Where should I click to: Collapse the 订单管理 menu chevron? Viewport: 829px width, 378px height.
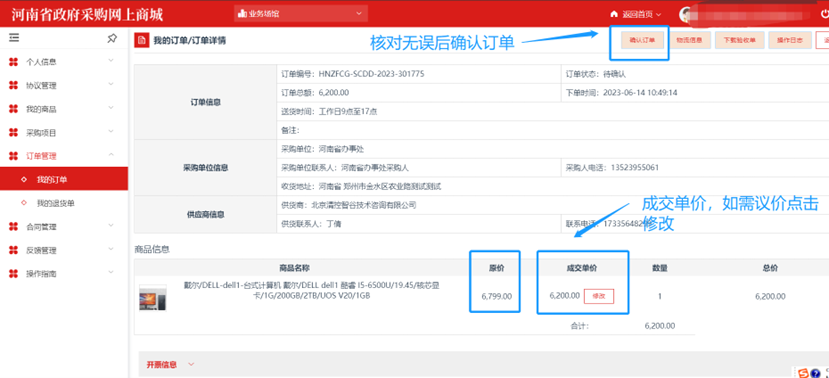(111, 154)
